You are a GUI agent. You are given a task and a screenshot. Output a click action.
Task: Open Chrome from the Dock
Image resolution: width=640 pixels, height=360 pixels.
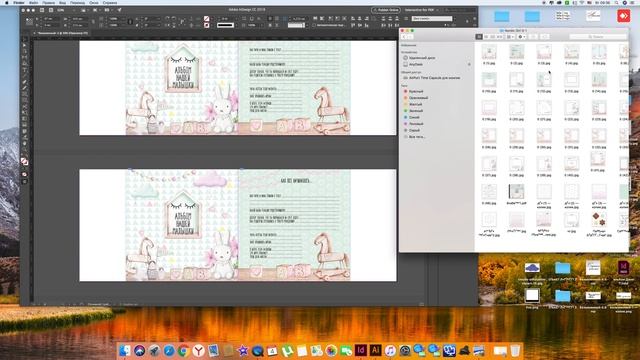[183, 350]
